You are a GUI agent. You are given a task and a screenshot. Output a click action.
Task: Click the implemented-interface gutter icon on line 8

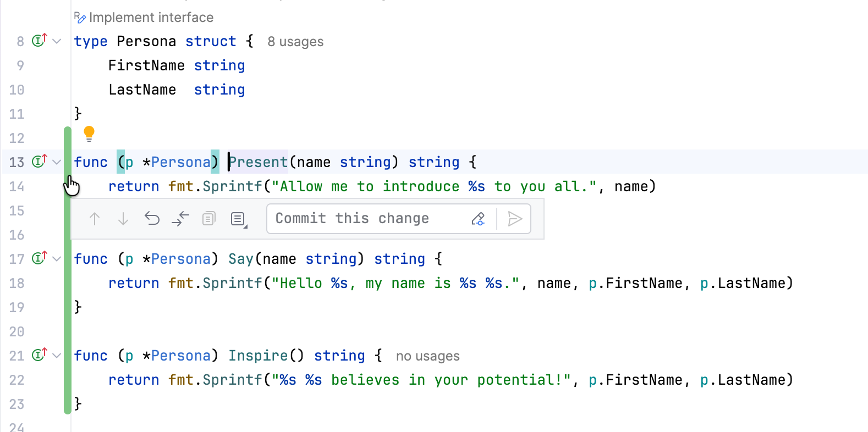click(39, 40)
